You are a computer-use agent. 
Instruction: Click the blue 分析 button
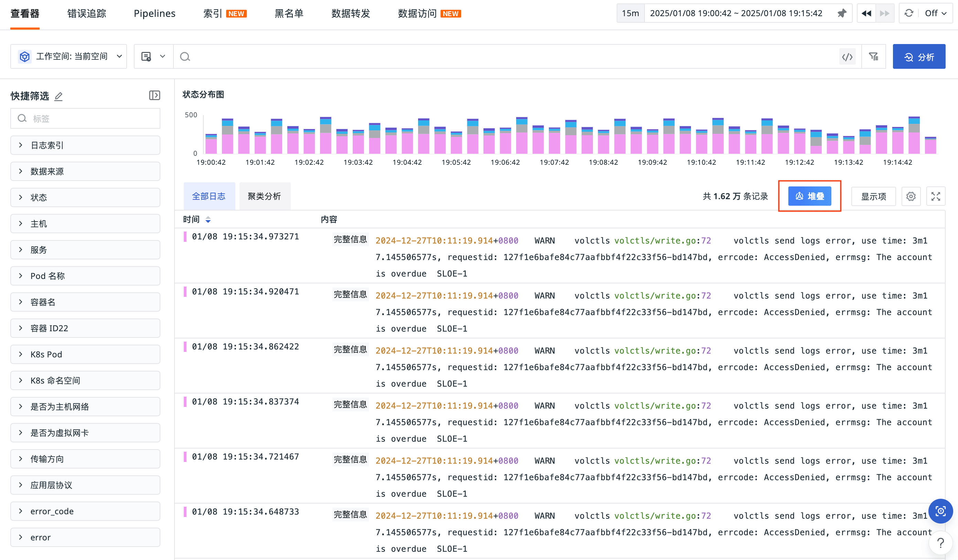pos(918,57)
